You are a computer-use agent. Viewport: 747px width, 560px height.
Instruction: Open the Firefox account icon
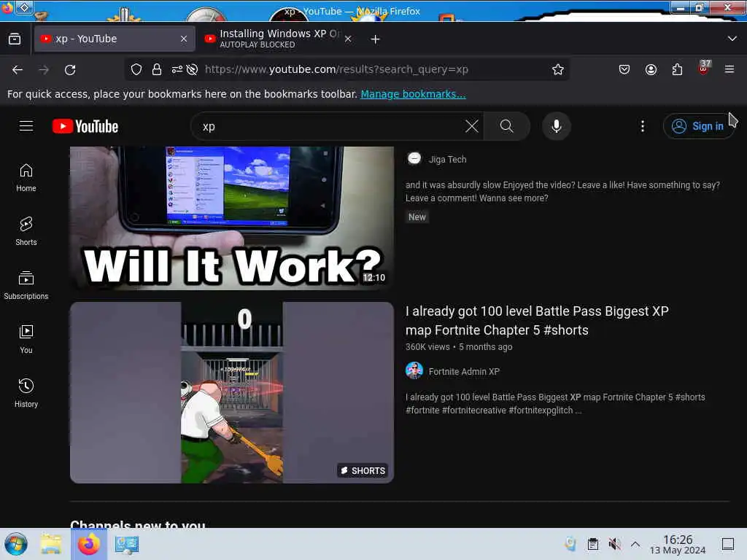pyautogui.click(x=651, y=69)
